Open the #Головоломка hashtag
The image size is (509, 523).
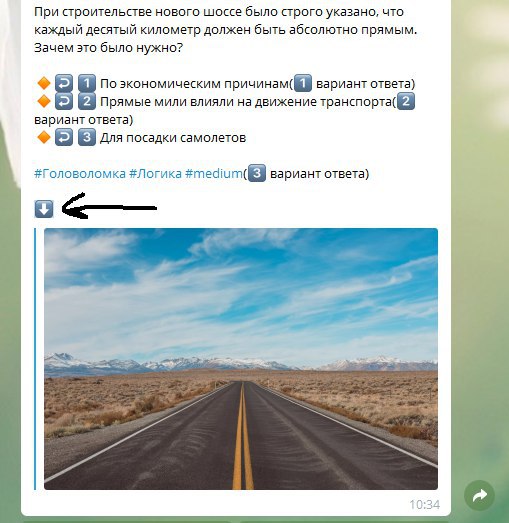[x=80, y=173]
